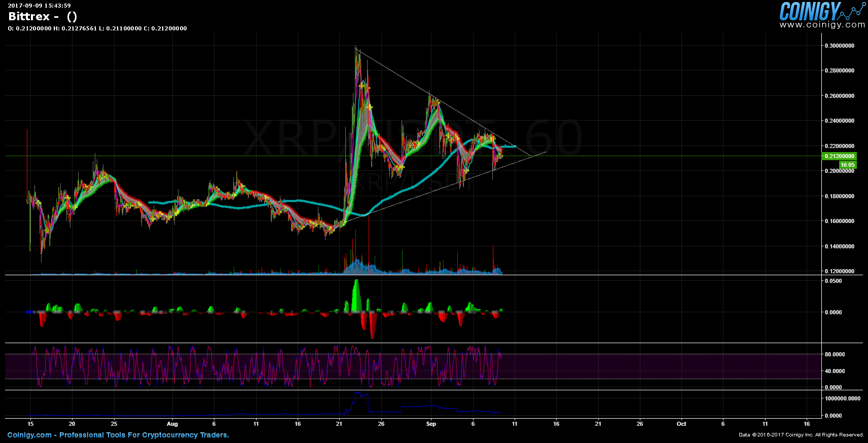The image size is (868, 443).
Task: Click the 0.12000000 price axis label
Action: tap(840, 271)
